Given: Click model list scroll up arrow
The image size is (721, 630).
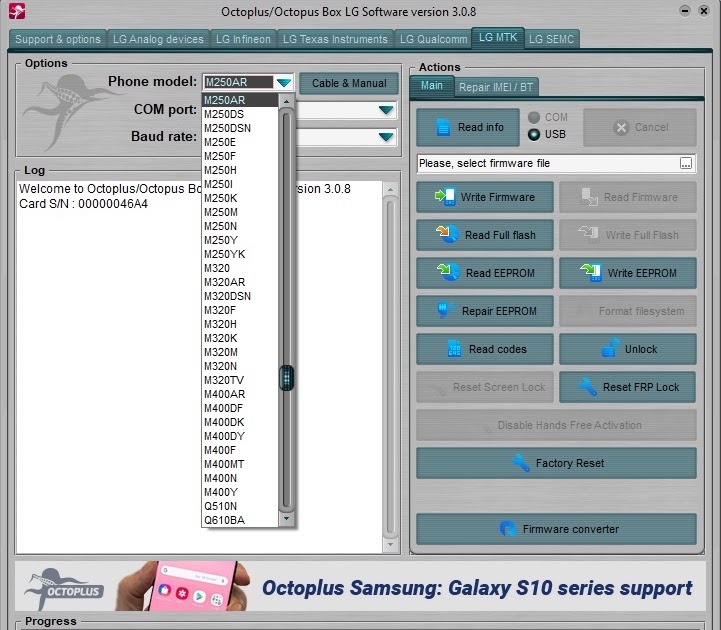Looking at the screenshot, I should (x=286, y=101).
